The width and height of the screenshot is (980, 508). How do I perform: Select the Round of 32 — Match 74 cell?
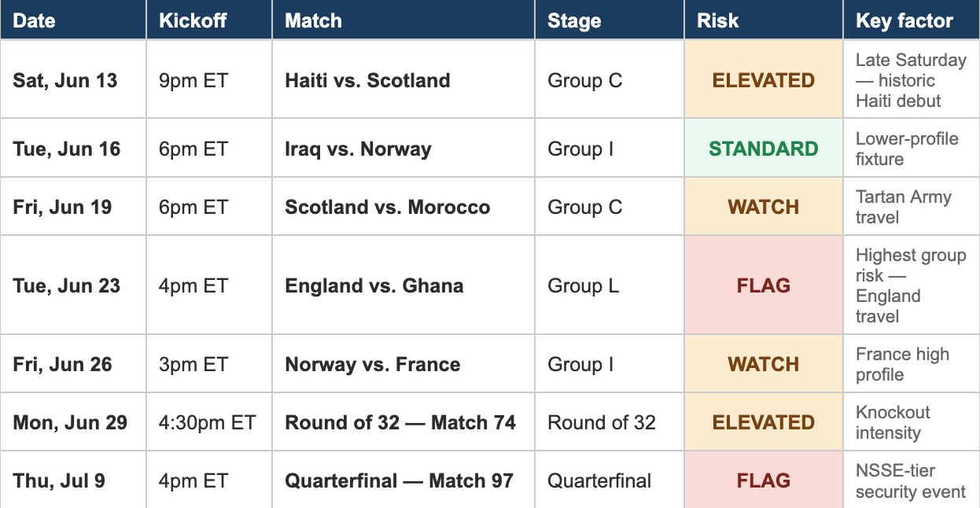point(403,422)
